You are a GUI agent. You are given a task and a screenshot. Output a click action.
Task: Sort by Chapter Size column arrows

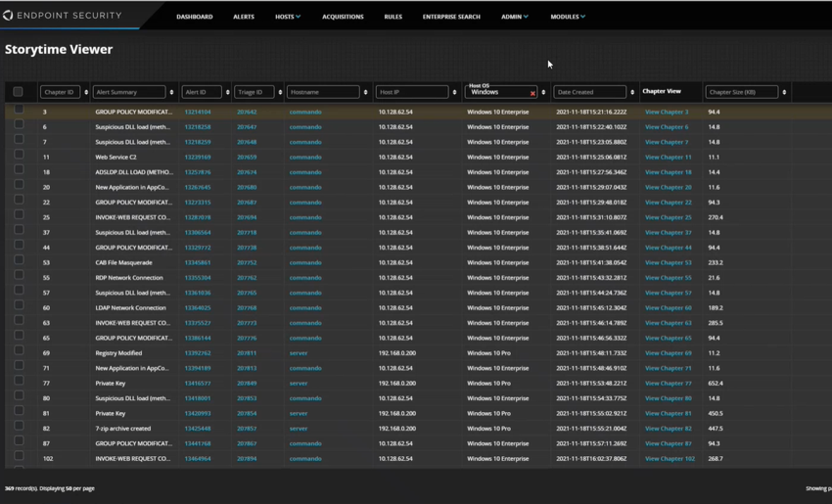click(x=784, y=92)
